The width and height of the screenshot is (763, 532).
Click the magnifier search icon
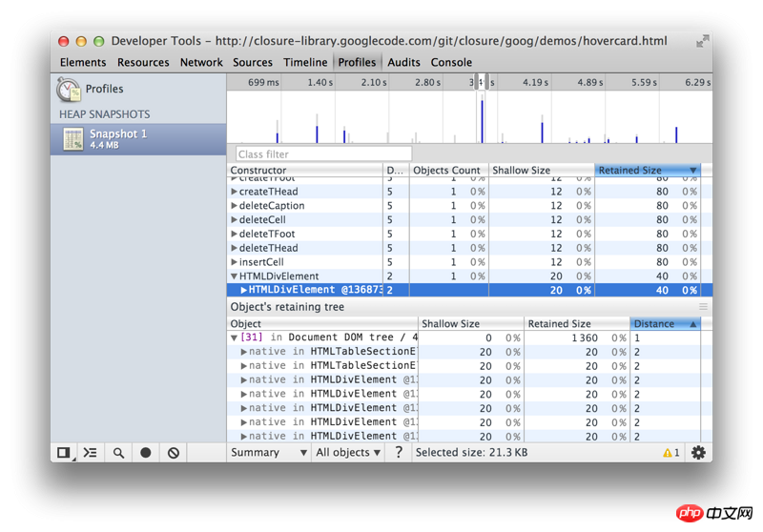coord(118,453)
